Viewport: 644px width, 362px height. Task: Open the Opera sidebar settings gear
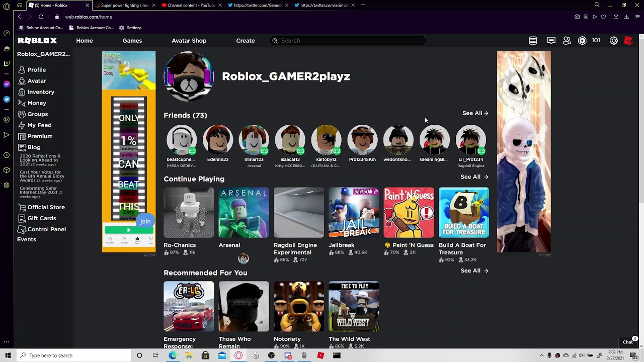(x=7, y=185)
